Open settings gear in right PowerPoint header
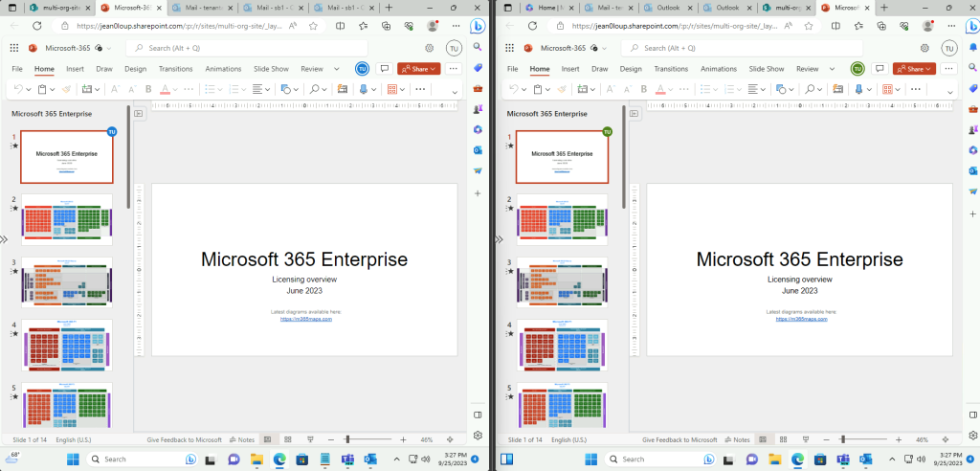This screenshot has height=471, width=980. click(x=924, y=48)
